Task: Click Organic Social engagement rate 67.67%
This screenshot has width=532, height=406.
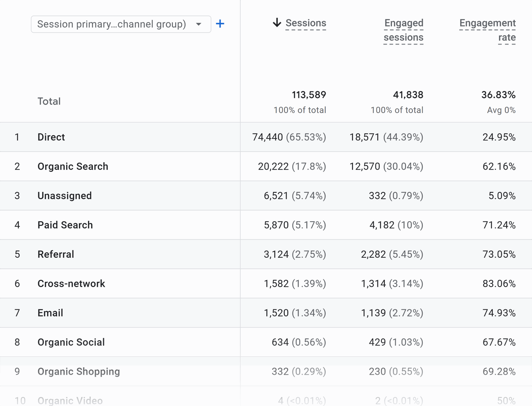Action: pyautogui.click(x=499, y=342)
